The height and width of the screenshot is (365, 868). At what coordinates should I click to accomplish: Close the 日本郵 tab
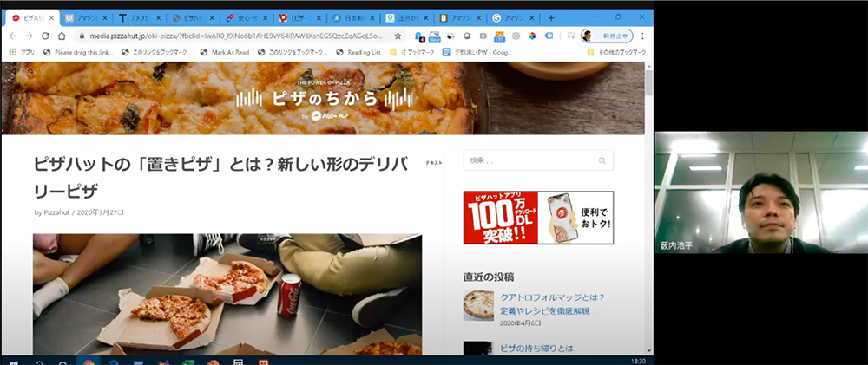(x=371, y=17)
